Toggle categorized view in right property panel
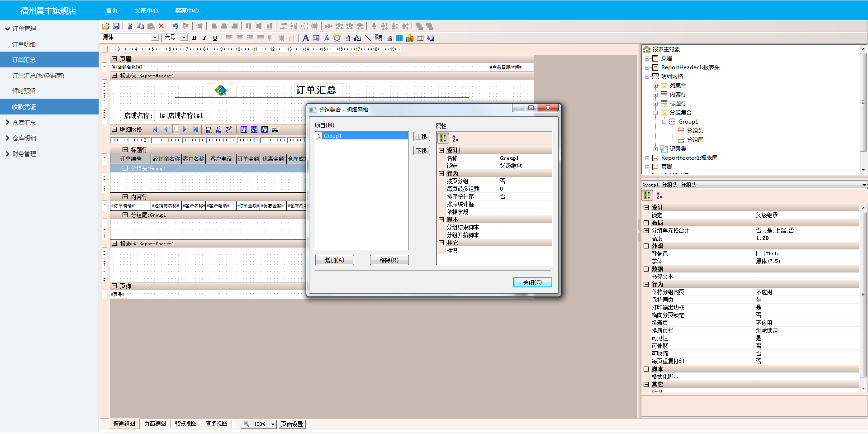This screenshot has width=868, height=434. click(647, 195)
